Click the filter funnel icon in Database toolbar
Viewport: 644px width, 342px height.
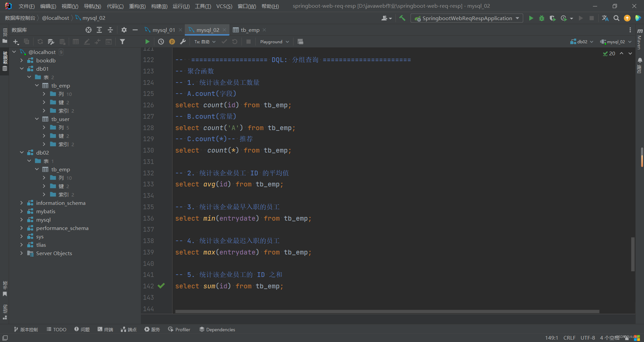(x=122, y=41)
